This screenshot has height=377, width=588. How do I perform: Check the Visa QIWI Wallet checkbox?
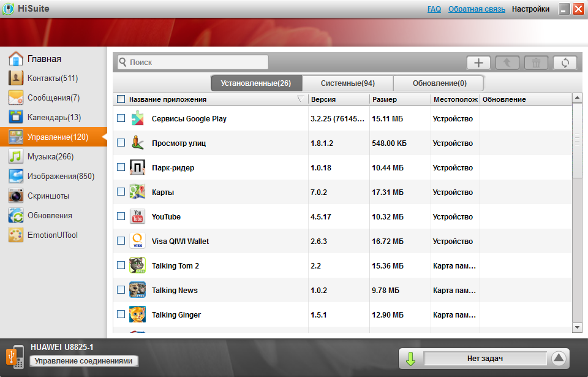(x=121, y=241)
